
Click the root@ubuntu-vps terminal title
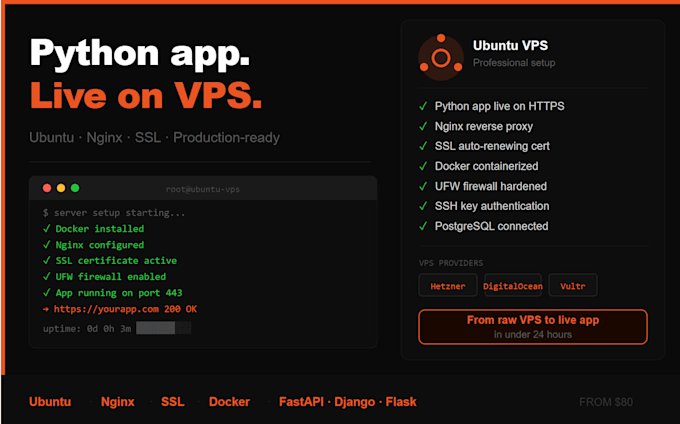203,189
